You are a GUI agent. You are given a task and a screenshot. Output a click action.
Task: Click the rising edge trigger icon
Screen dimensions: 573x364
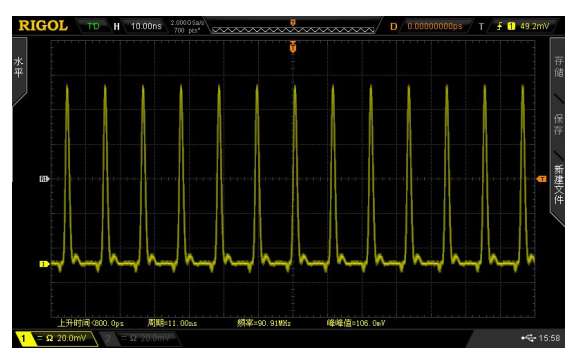point(499,26)
